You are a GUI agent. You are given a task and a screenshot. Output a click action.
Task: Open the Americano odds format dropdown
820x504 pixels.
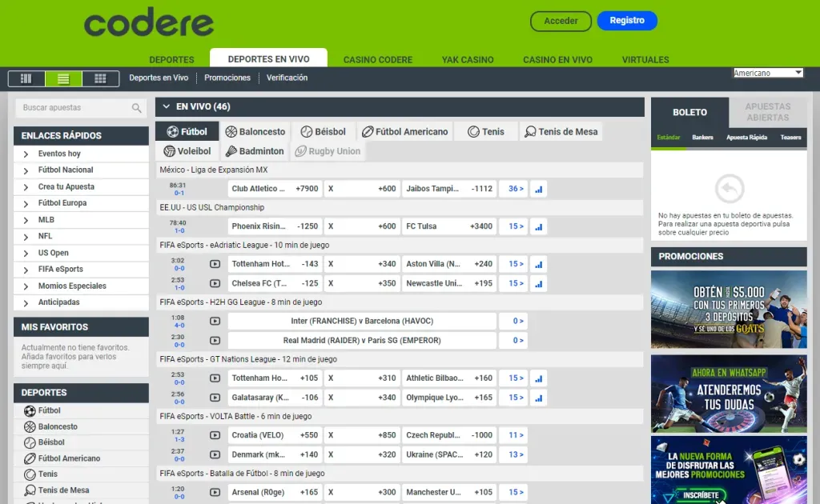(768, 72)
